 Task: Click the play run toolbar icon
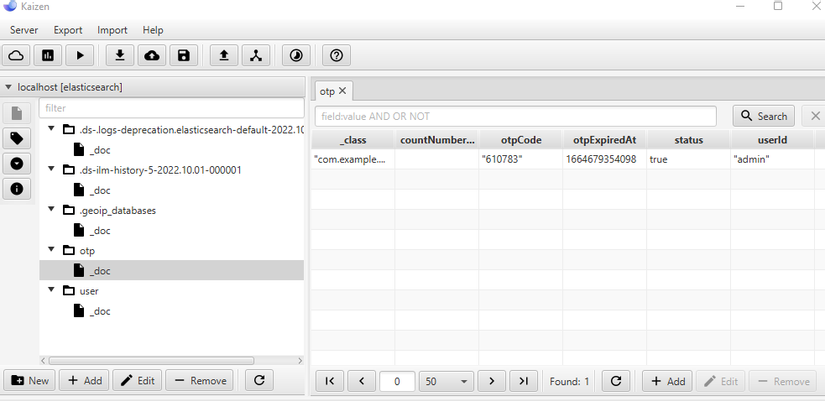coord(80,55)
